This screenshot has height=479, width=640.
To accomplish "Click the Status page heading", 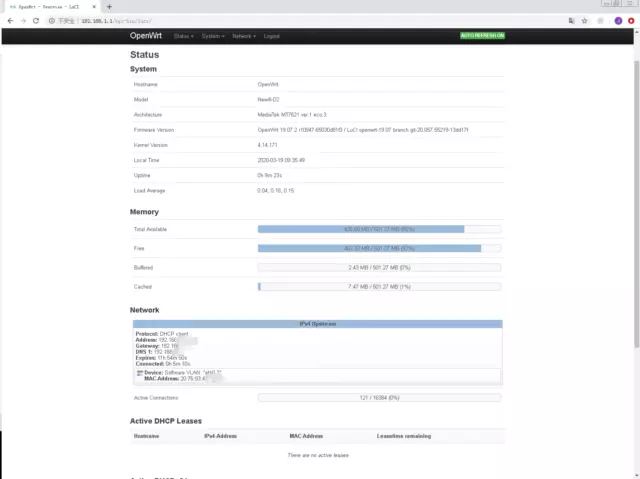I will click(144, 55).
